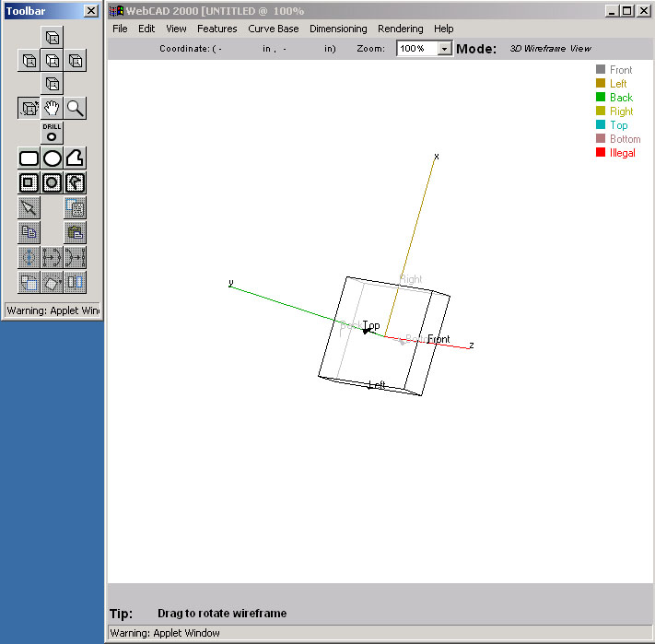Image resolution: width=655 pixels, height=644 pixels.
Task: Select the square pocket tool
Action: (29, 182)
